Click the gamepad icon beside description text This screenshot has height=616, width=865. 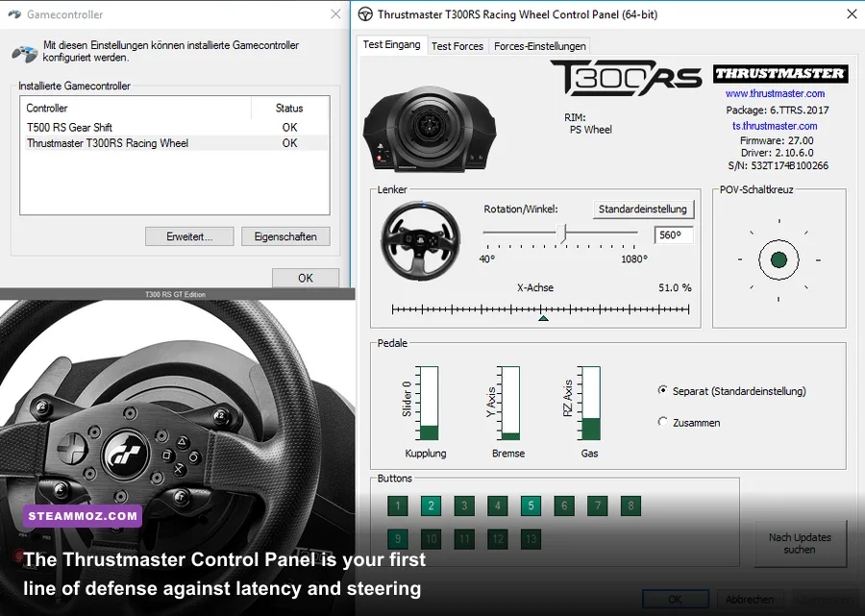coord(25,54)
